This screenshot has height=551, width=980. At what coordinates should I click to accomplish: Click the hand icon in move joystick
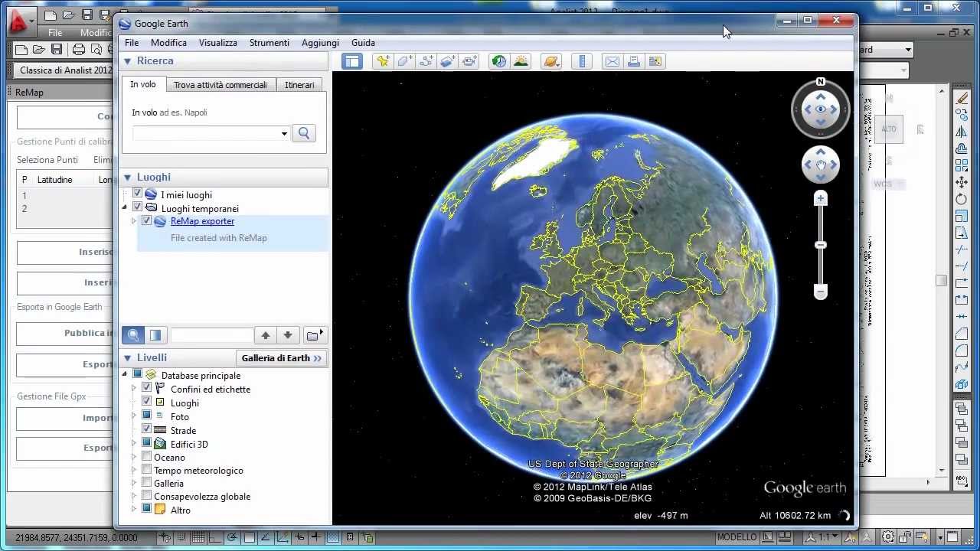click(x=821, y=165)
